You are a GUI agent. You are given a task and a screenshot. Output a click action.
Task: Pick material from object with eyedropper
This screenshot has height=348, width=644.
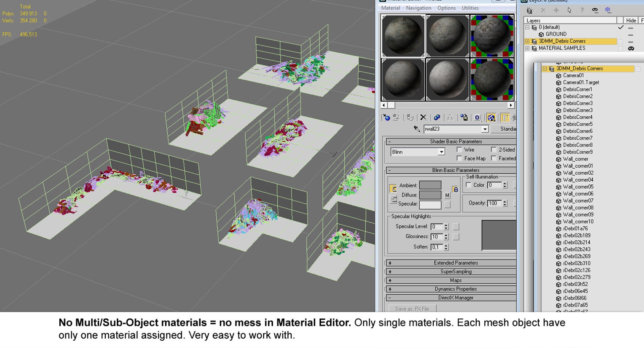coord(417,129)
